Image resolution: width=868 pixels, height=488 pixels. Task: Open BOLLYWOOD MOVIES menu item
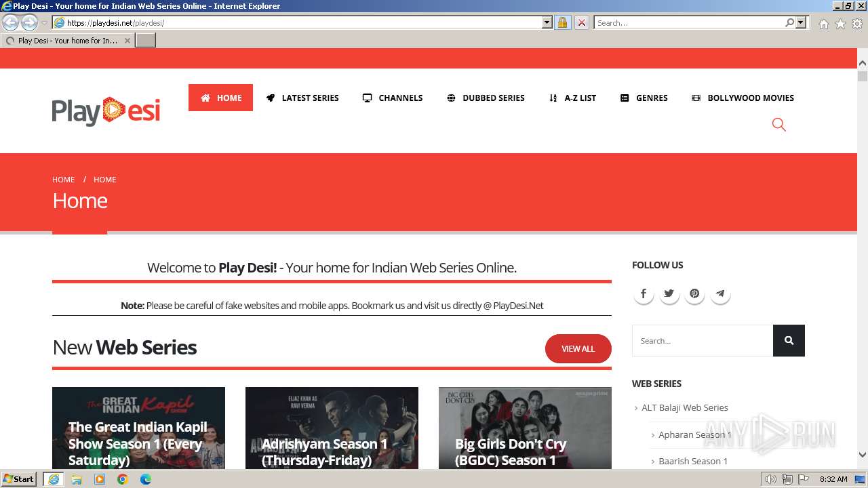pyautogui.click(x=743, y=98)
